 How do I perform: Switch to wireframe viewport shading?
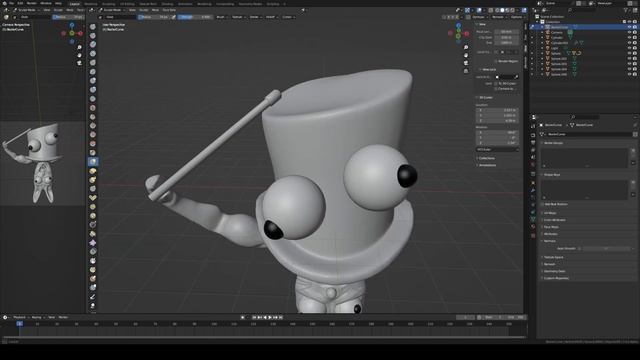click(x=497, y=10)
